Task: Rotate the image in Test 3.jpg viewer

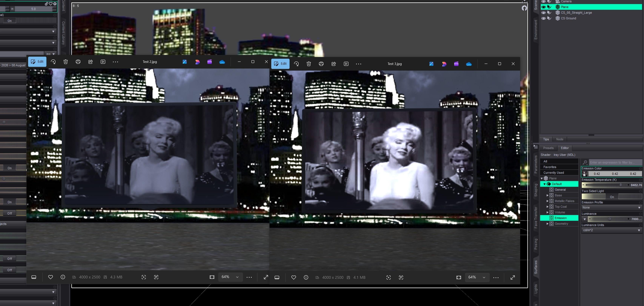Action: (296, 64)
